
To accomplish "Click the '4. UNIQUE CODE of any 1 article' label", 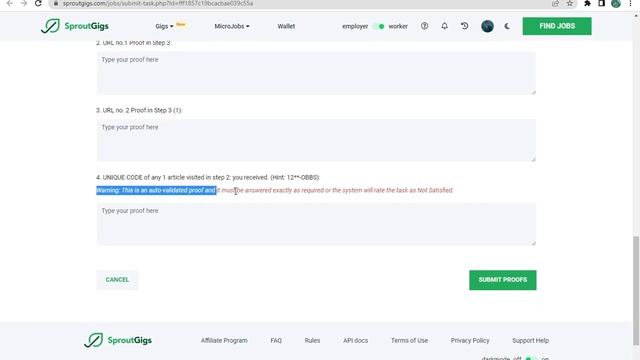I will 208,178.
